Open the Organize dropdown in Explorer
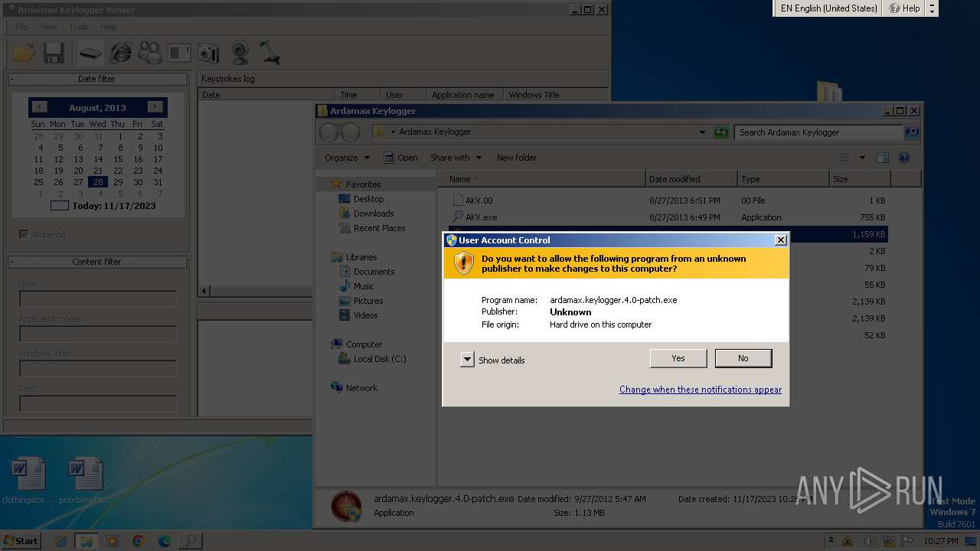 [347, 158]
